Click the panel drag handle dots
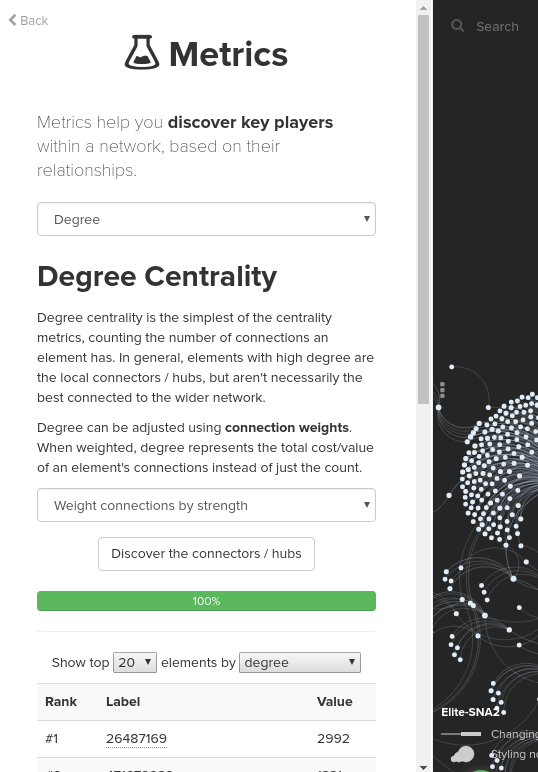Screen dimensions: 538x772 (442, 389)
